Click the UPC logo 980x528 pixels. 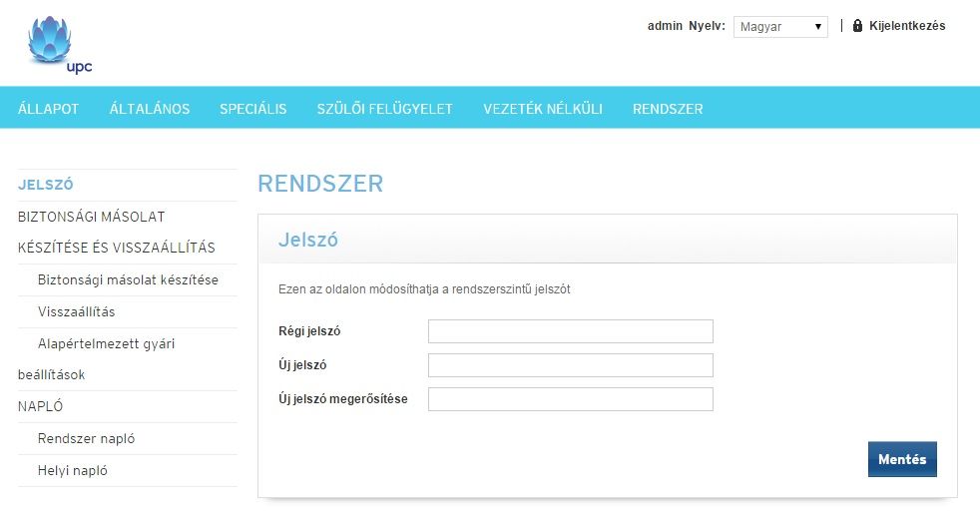60,45
